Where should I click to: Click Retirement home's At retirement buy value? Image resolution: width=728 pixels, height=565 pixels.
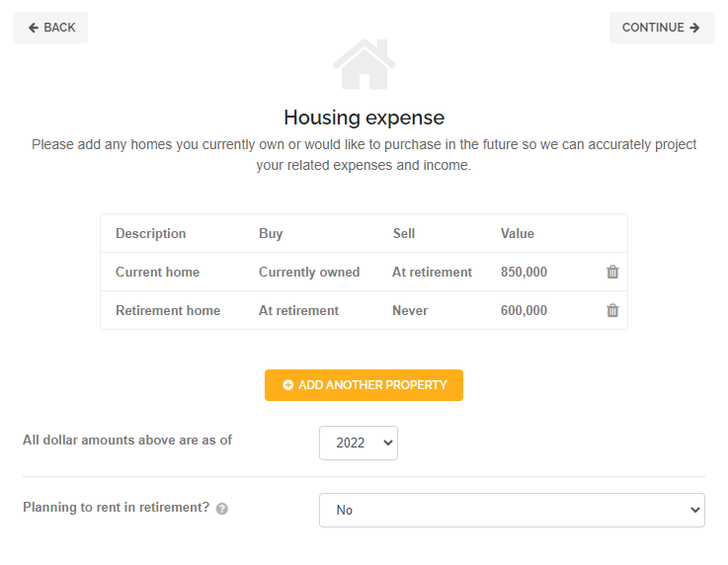pos(298,310)
